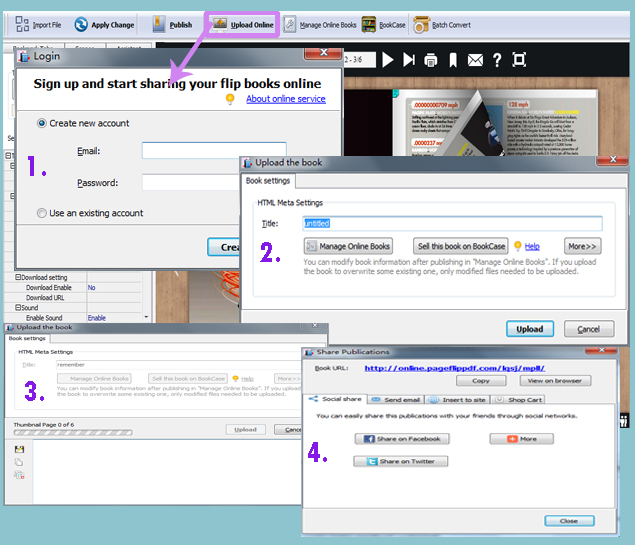
Task: Open Manage Online Books in toolbar
Action: click(319, 24)
